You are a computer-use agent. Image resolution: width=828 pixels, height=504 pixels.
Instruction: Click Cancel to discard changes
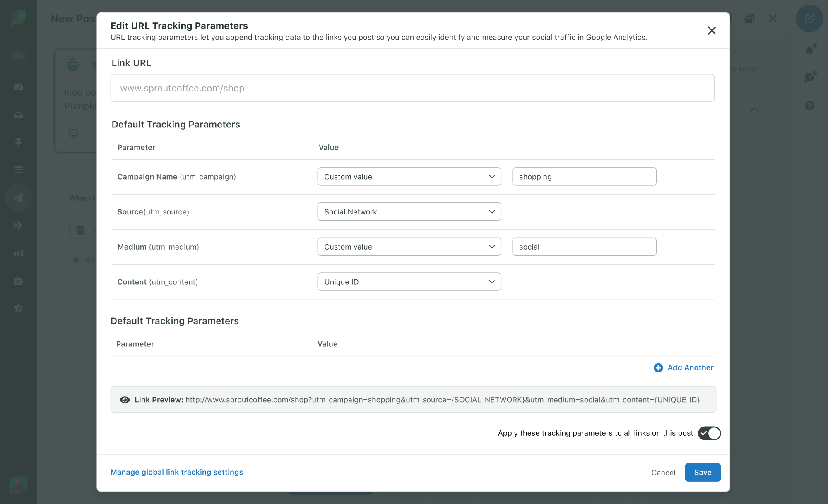point(663,472)
